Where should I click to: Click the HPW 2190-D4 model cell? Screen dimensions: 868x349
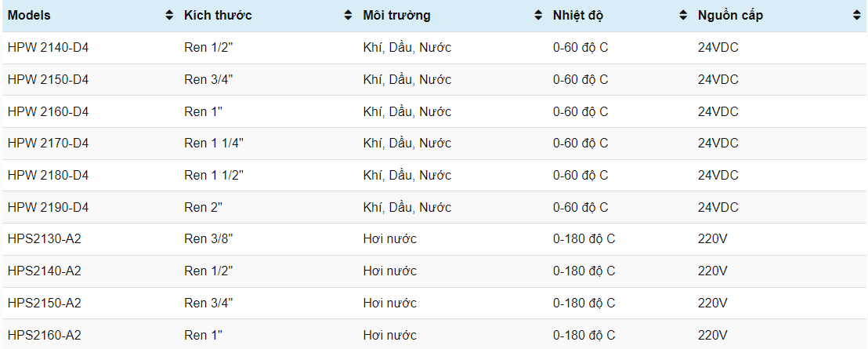coord(48,208)
